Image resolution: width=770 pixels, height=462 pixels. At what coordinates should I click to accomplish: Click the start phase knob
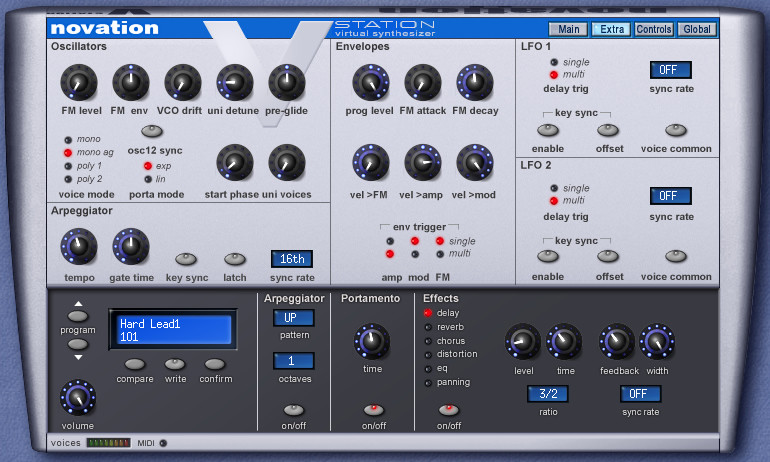[235, 163]
